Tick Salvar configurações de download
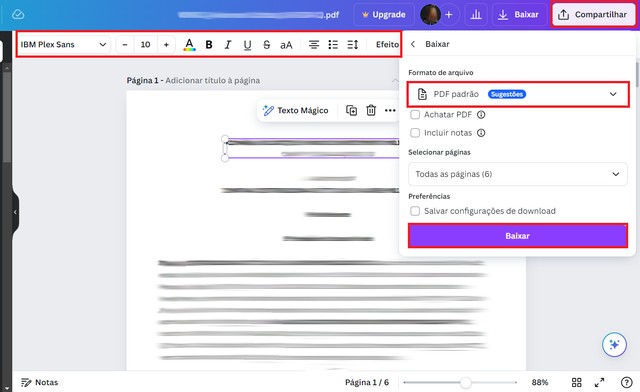This screenshot has height=392, width=640. [415, 211]
